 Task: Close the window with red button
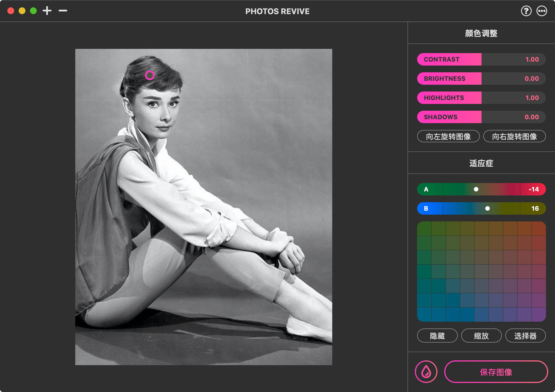point(11,11)
